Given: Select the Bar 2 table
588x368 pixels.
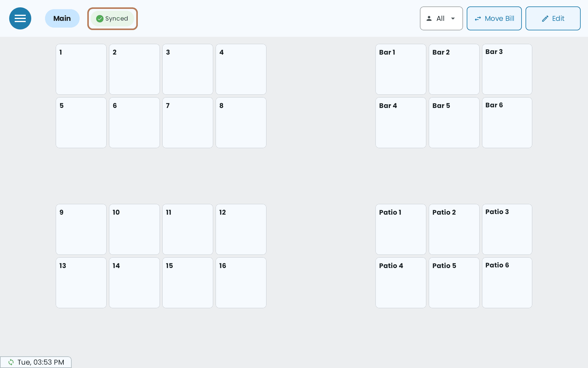Looking at the screenshot, I should (454, 69).
